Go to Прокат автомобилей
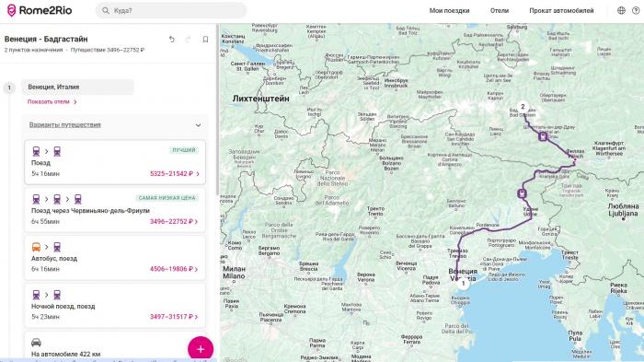This screenshot has width=644, height=362. [561, 11]
